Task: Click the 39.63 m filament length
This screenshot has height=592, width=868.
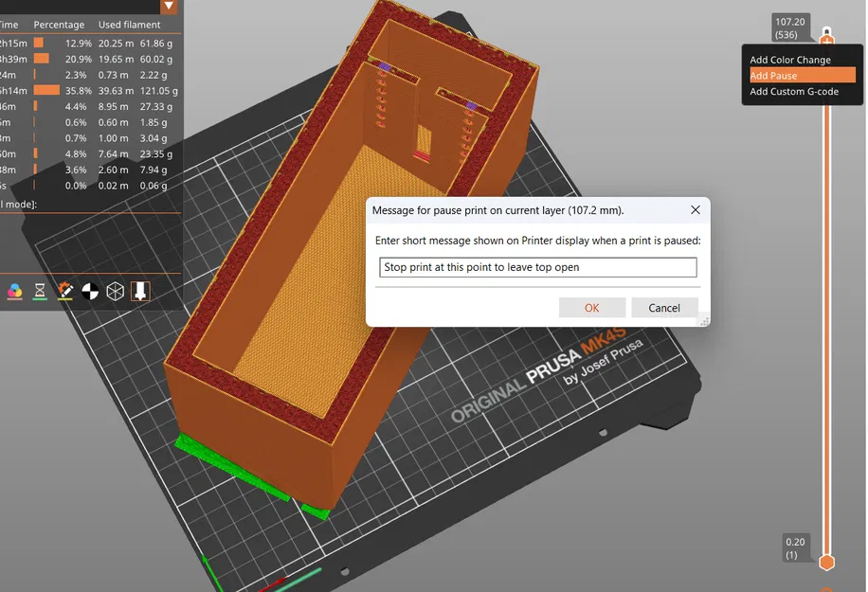Action: pyautogui.click(x=116, y=91)
